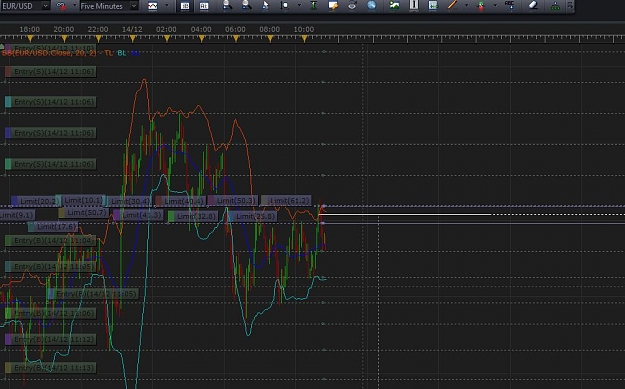Select the chart type icon

click(x=153, y=6)
